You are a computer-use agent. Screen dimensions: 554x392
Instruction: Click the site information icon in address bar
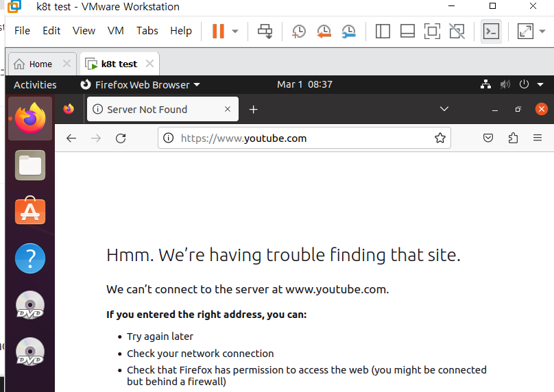(169, 138)
